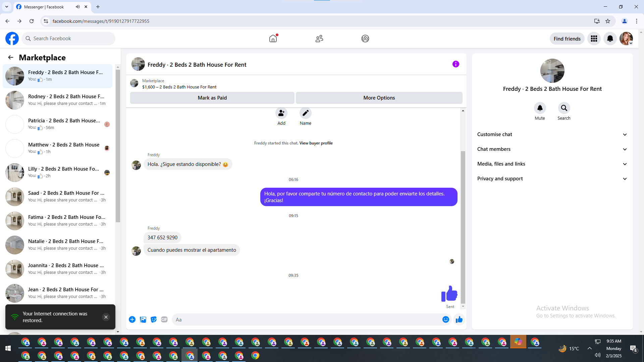Open the Chrome tab search dropdown

click(x=7, y=7)
